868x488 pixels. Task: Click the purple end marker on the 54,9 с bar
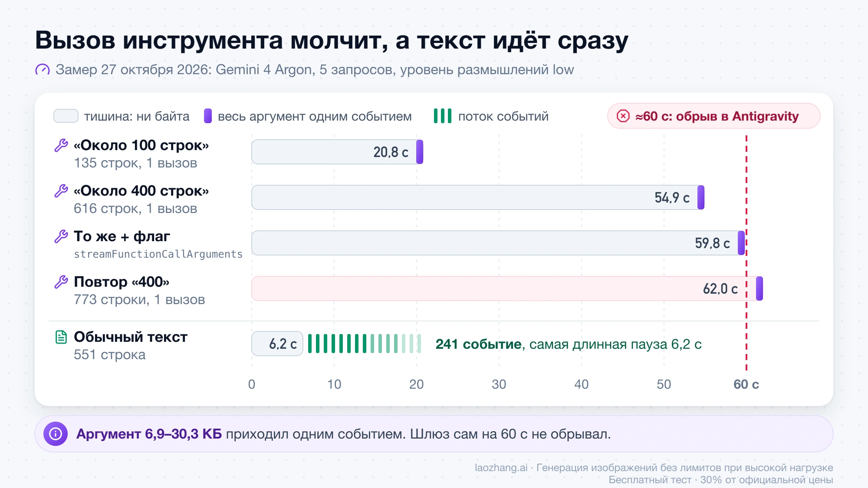[701, 197]
